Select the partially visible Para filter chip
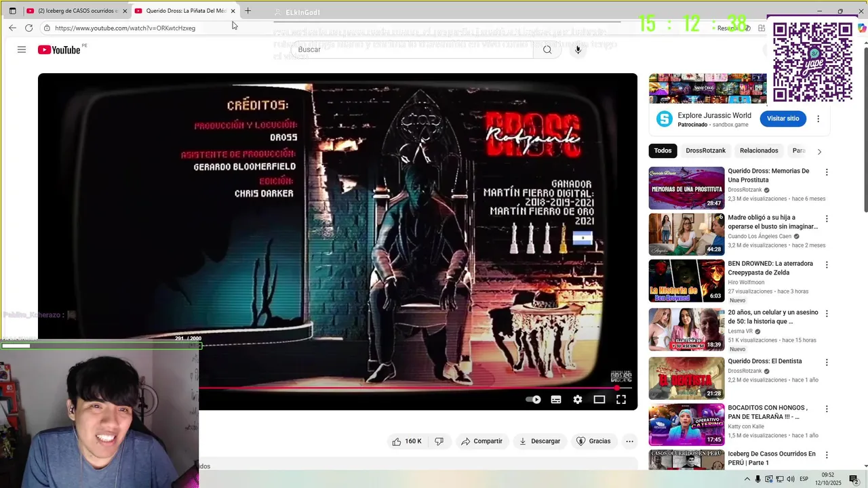Viewport: 868px width, 488px height. pos(799,150)
